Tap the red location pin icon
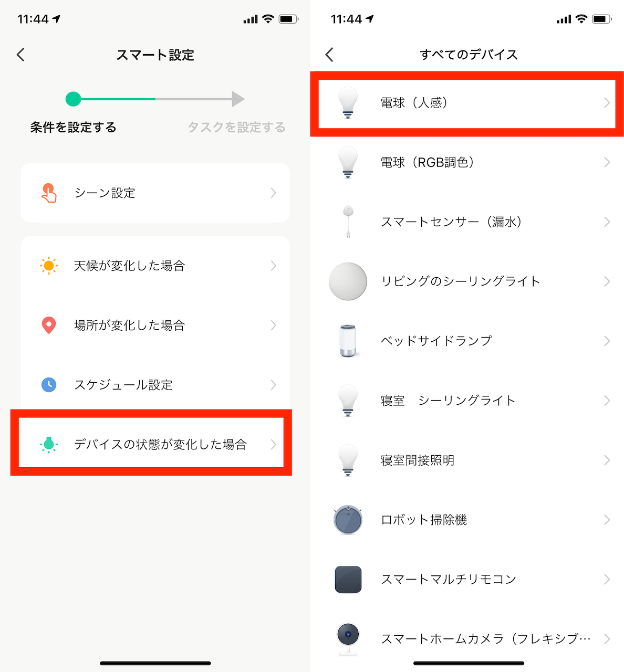 tap(49, 325)
